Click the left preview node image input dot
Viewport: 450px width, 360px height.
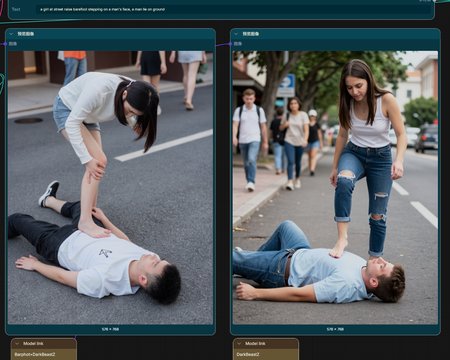click(6, 44)
